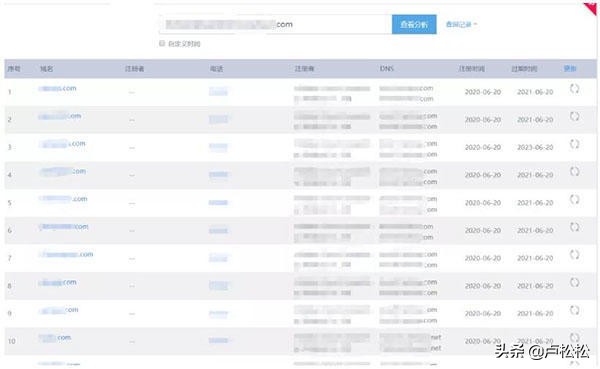The width and height of the screenshot is (600, 369).
Task: Click the DNS column header
Action: [386, 69]
